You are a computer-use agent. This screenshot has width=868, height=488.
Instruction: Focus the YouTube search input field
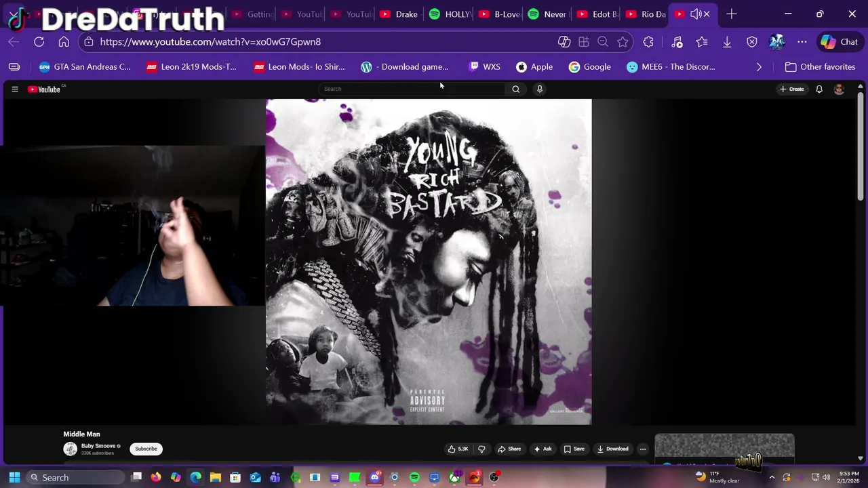pos(412,89)
